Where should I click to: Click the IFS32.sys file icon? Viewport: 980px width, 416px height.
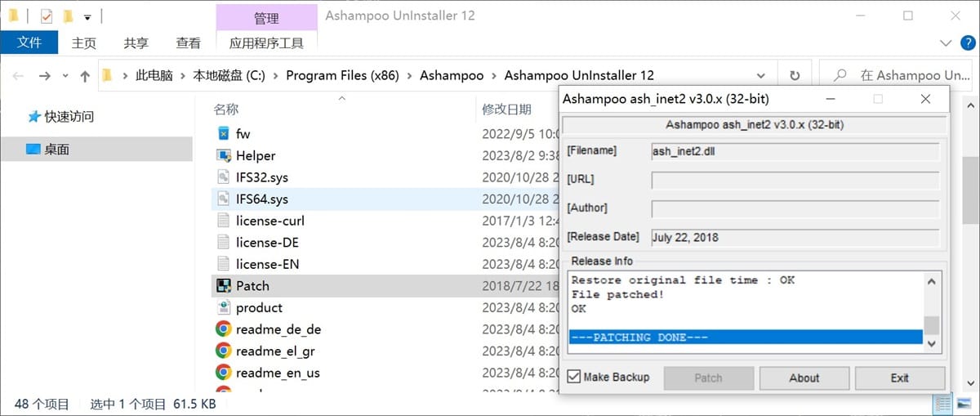223,177
